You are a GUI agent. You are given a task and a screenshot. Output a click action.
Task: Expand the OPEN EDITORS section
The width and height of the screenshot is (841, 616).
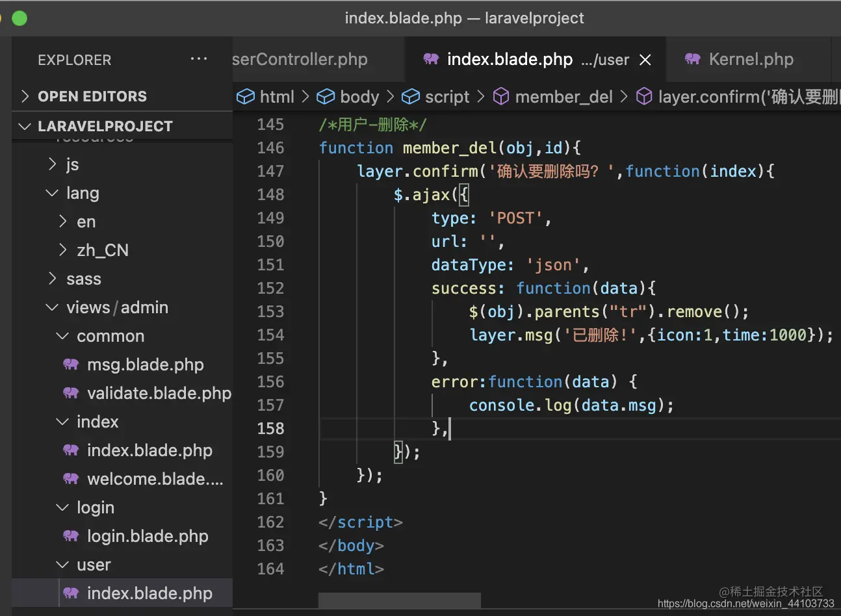click(25, 96)
